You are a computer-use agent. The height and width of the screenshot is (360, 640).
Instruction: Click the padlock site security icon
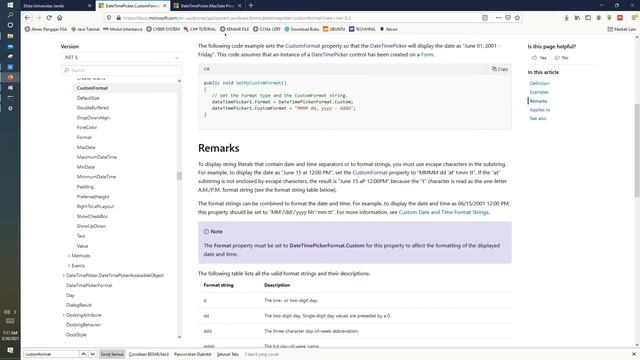point(118,18)
